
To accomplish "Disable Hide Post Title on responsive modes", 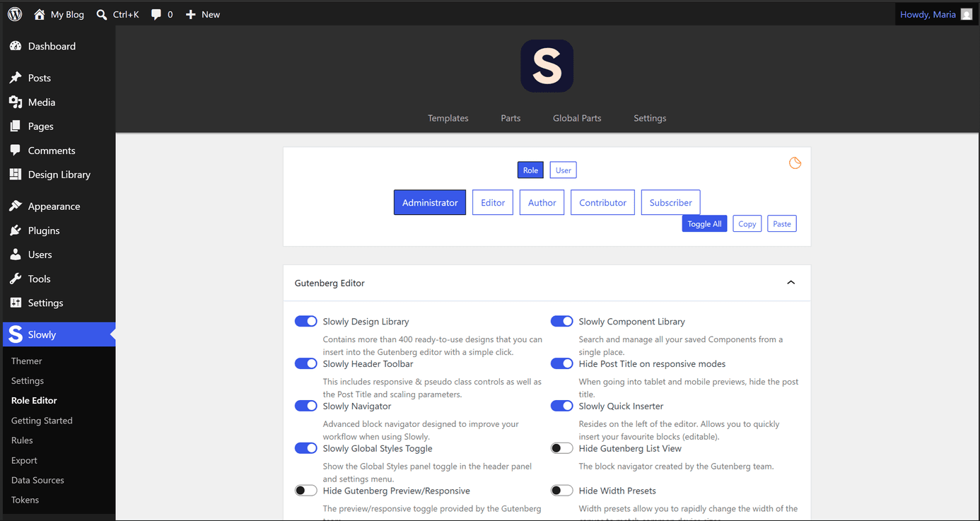I will coord(562,364).
